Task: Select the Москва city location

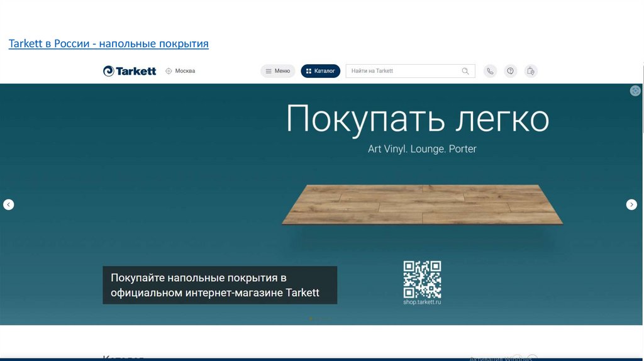Action: [x=180, y=71]
